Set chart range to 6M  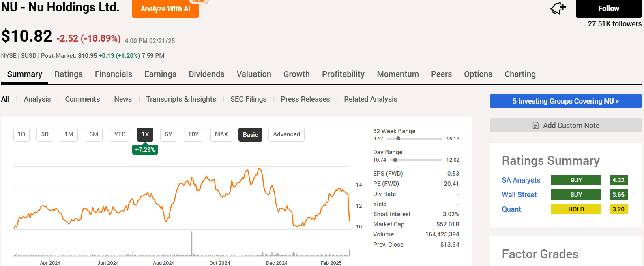[x=94, y=134]
